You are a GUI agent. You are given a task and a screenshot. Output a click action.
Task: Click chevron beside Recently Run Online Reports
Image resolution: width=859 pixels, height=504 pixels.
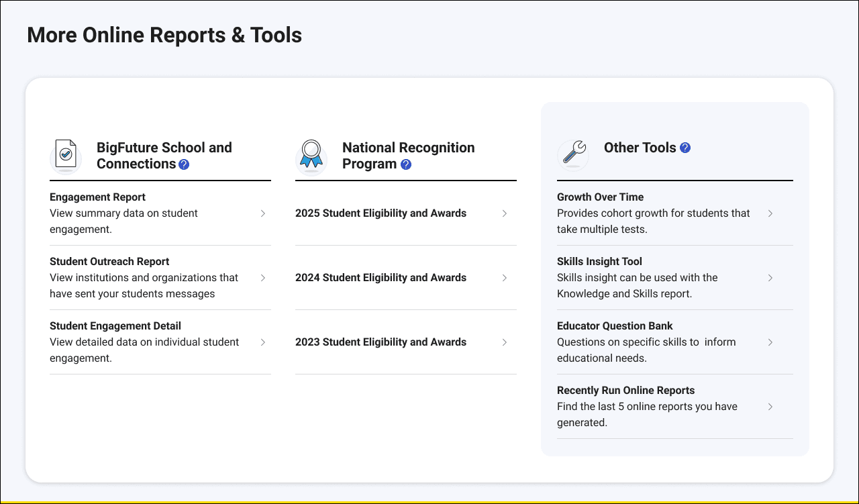pos(770,407)
